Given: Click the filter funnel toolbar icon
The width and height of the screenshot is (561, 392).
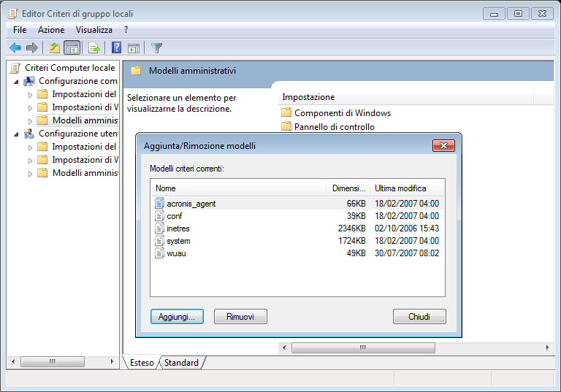Looking at the screenshot, I should [156, 48].
